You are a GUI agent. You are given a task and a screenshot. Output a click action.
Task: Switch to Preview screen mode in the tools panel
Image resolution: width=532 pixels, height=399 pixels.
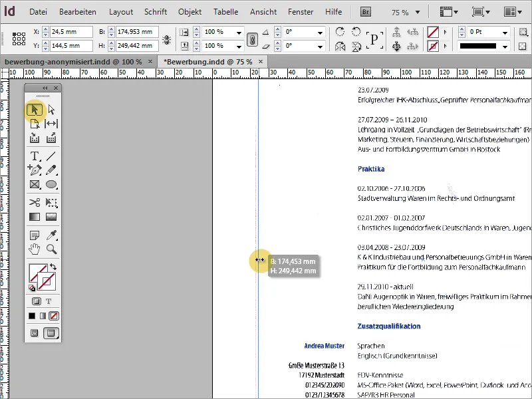(x=51, y=333)
